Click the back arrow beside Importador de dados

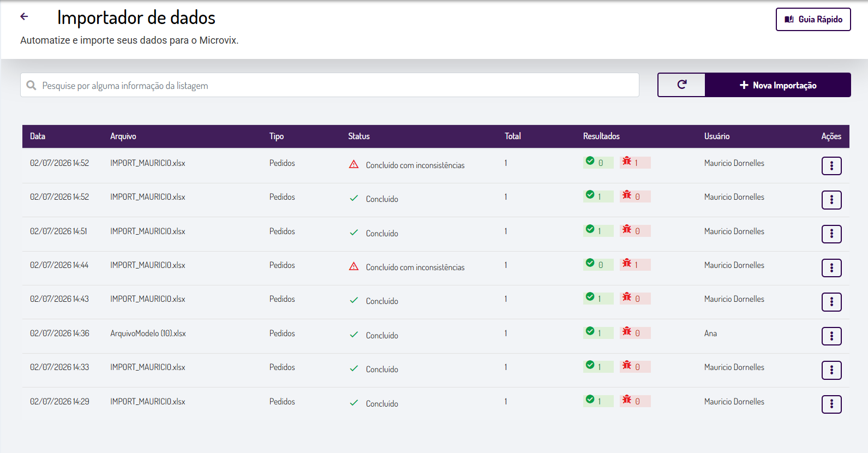click(24, 16)
